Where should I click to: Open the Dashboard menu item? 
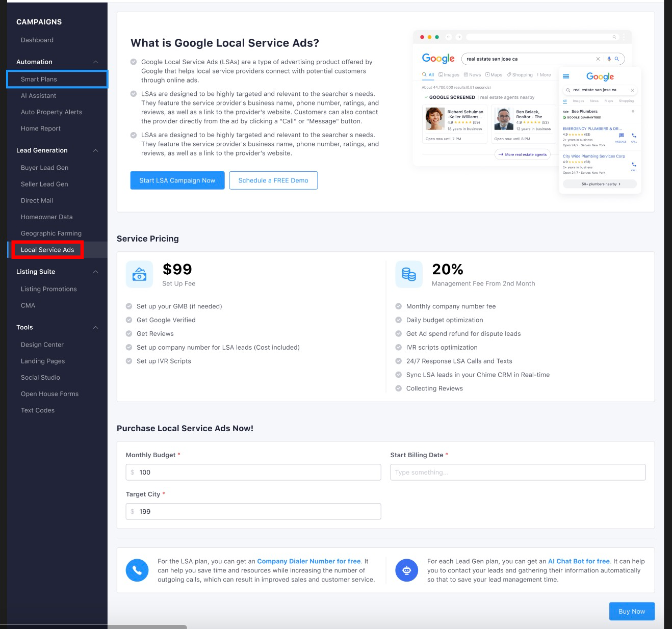pos(37,40)
